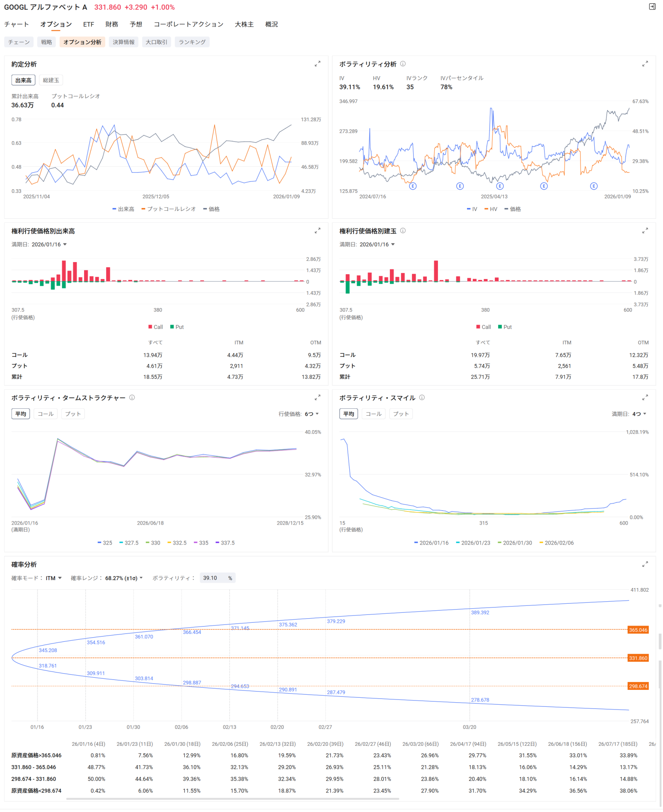663x812 pixels.
Task: Click the info icon beside ボラティリティ分析
Action: pos(403,64)
